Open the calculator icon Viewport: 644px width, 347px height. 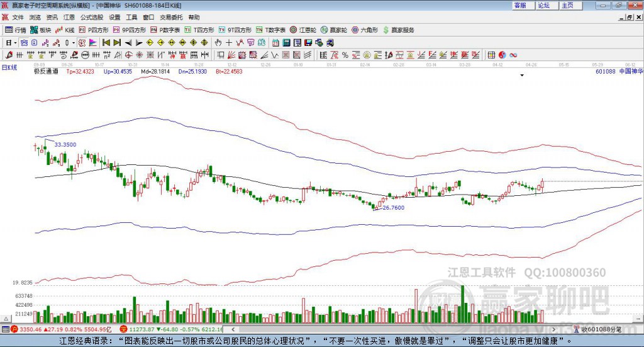(286, 43)
